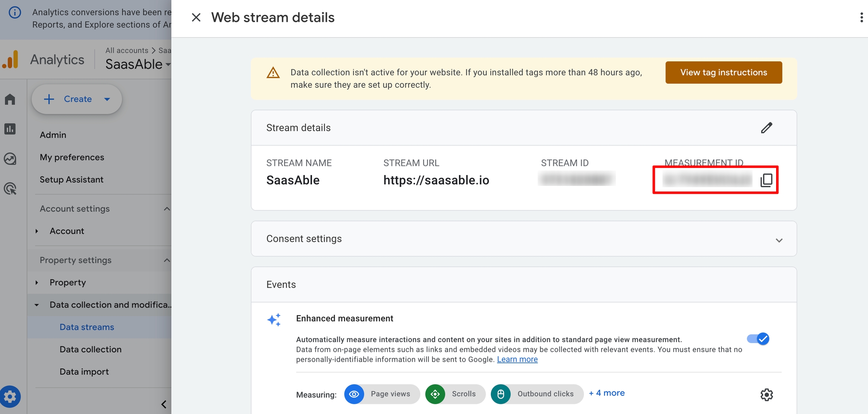Open the three-dot more options menu

[861, 17]
